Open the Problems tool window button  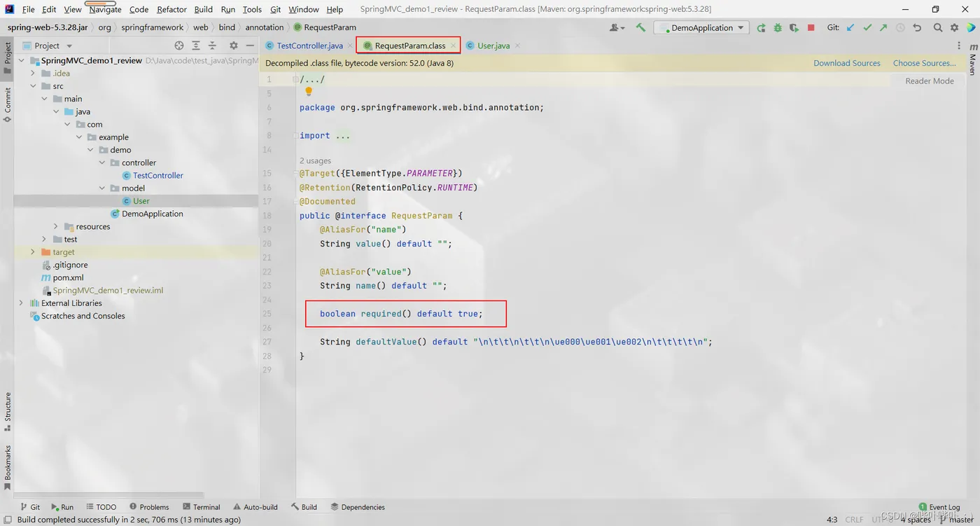pos(149,507)
